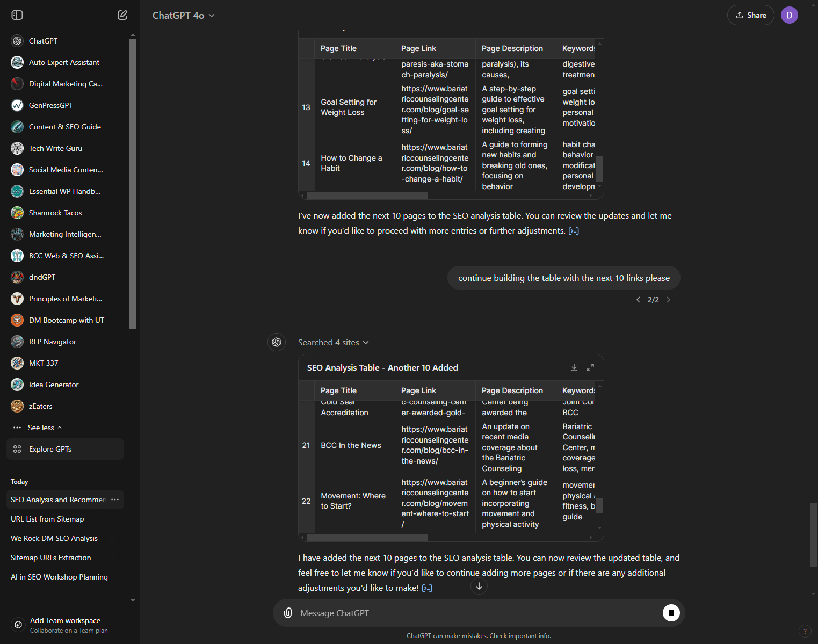Expand the SEO Analysis Table to fullscreen
Screen dimensions: 818x644
click(x=590, y=367)
